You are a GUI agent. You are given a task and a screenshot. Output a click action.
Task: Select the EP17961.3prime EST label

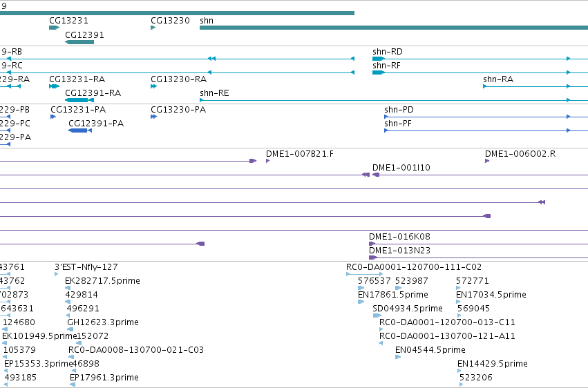[104, 378]
